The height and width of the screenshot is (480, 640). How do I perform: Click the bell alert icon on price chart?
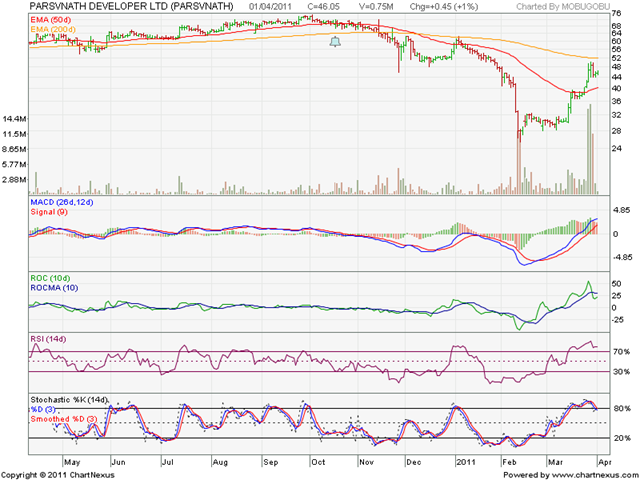(335, 42)
